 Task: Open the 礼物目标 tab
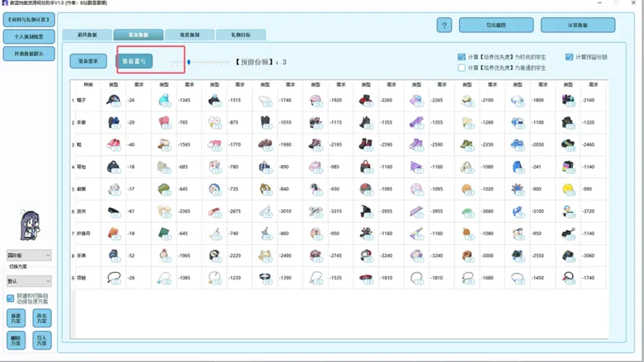tap(241, 35)
